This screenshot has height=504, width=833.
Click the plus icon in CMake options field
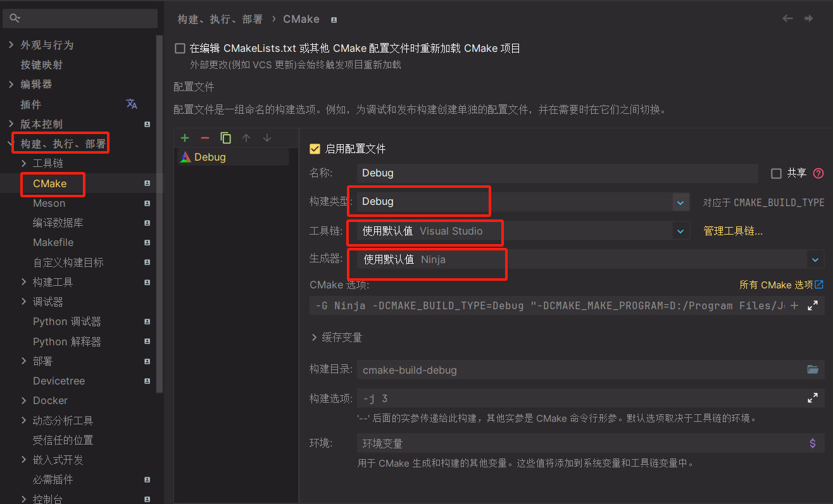[795, 305]
